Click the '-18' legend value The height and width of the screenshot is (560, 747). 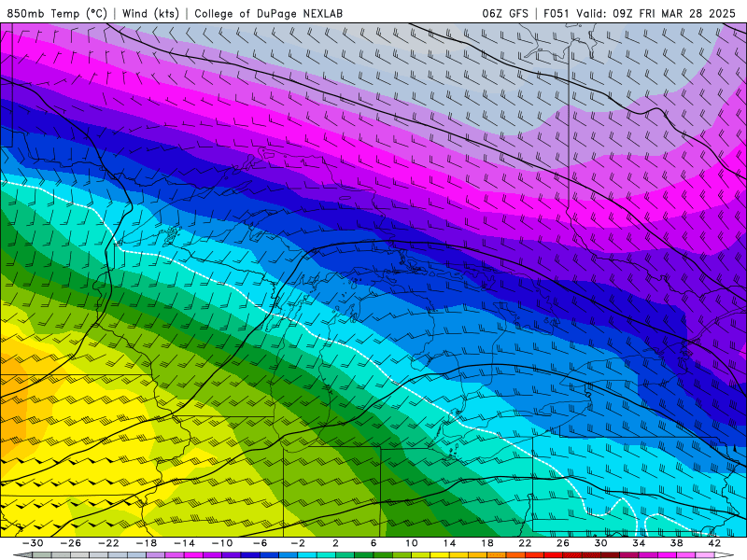click(x=147, y=543)
